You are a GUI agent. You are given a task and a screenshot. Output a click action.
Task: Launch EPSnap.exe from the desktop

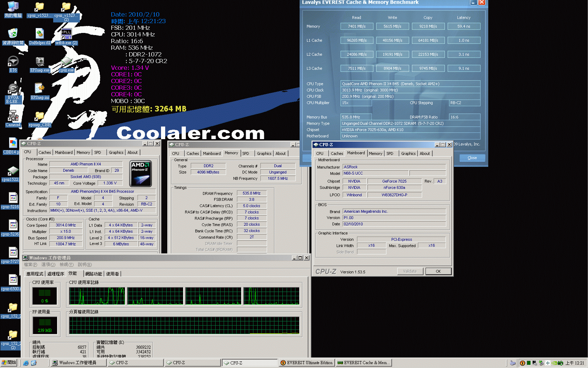tap(40, 64)
